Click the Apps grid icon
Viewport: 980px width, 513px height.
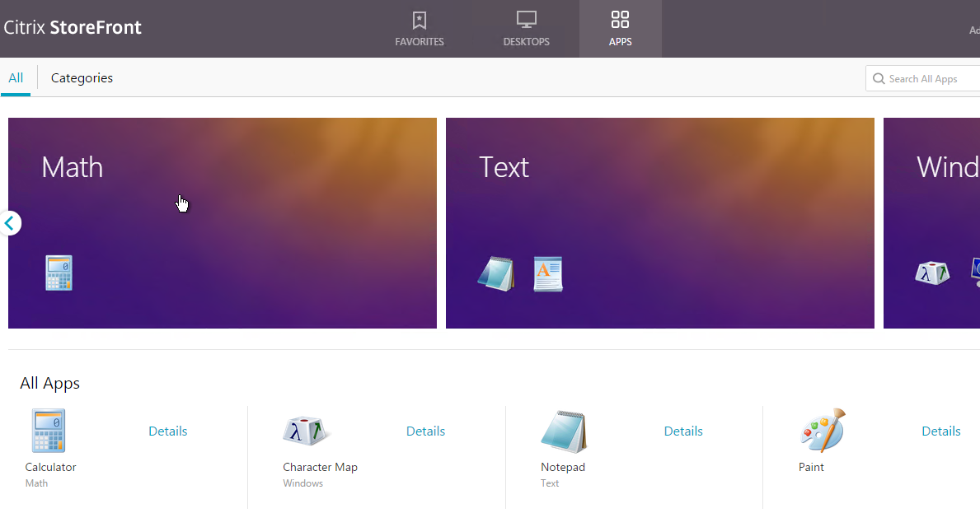(620, 19)
